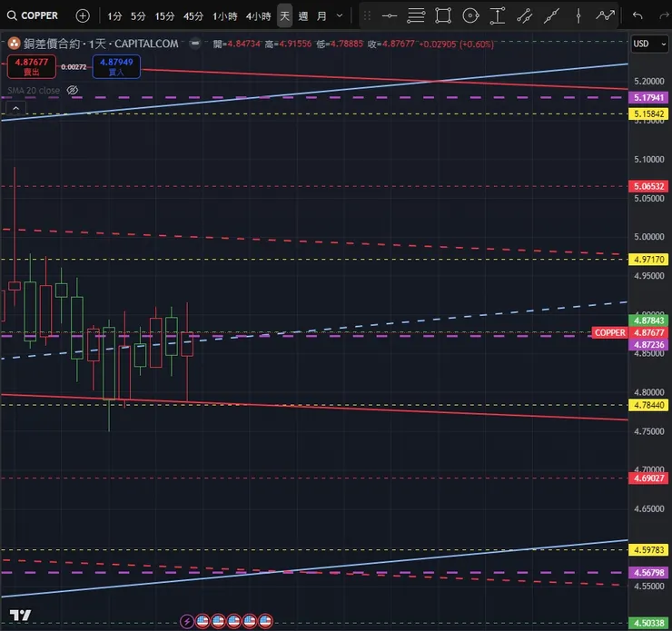Toggle SMA 20 close visibility eye
Screen dimensions: 672x631
coord(73,91)
